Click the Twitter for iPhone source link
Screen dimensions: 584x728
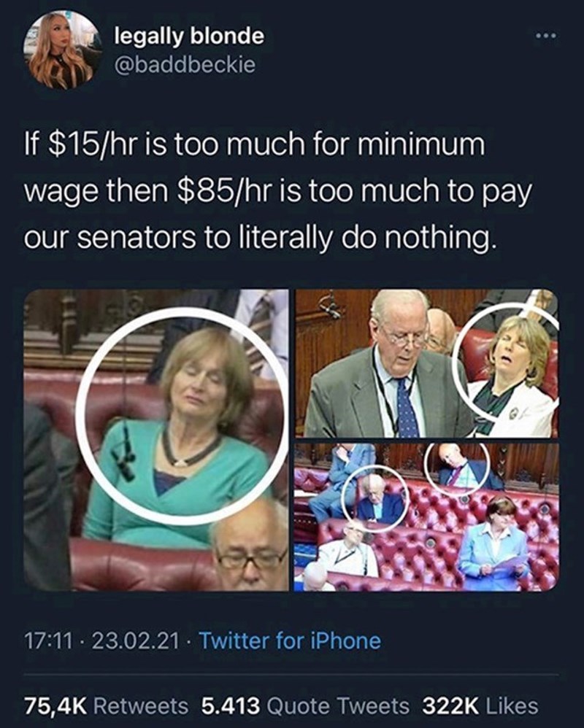[x=291, y=640]
